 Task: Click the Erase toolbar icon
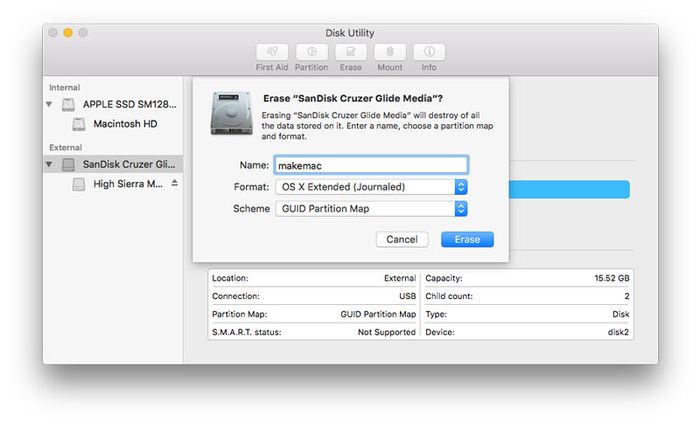point(350,52)
